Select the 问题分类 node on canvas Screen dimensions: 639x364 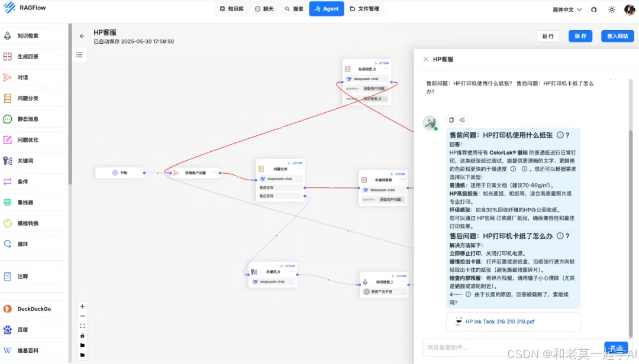(x=280, y=181)
